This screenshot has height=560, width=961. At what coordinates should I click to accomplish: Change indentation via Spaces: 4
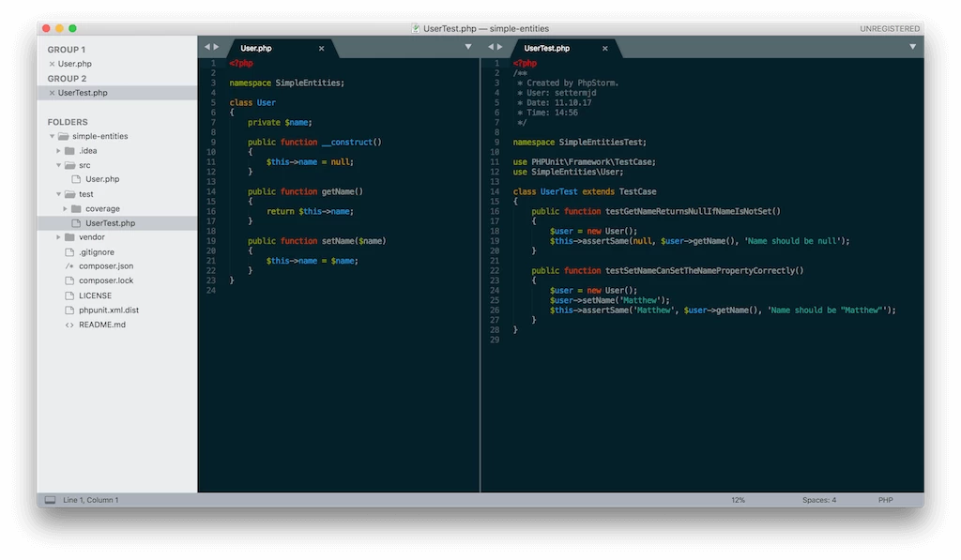(818, 500)
